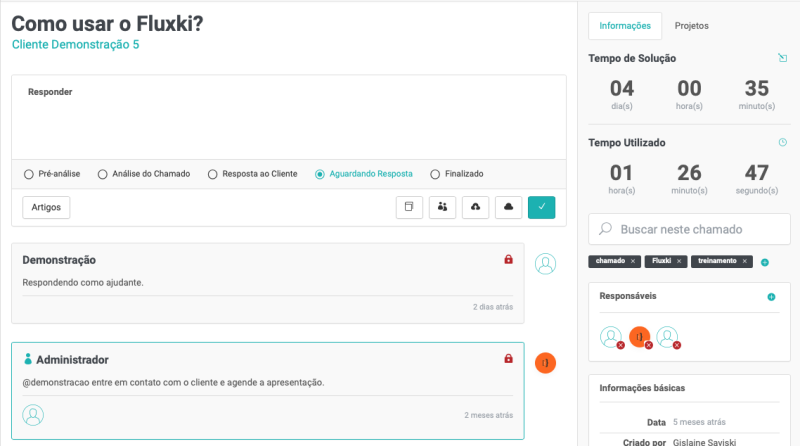This screenshot has width=800, height=446.
Task: Click the icon beside Tempo de Solução
Action: pos(782,58)
